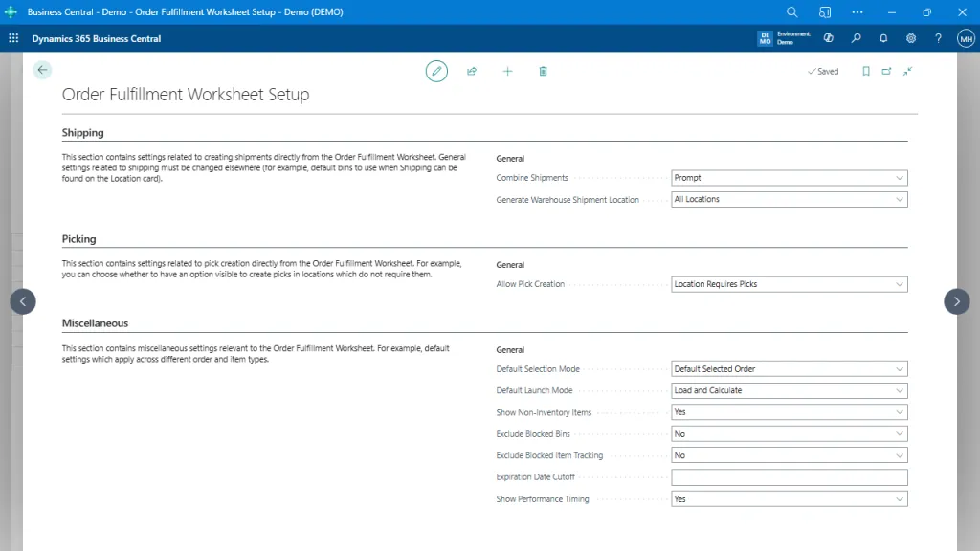Open settings using the gear icon
This screenshot has width=980, height=551.
(x=911, y=38)
